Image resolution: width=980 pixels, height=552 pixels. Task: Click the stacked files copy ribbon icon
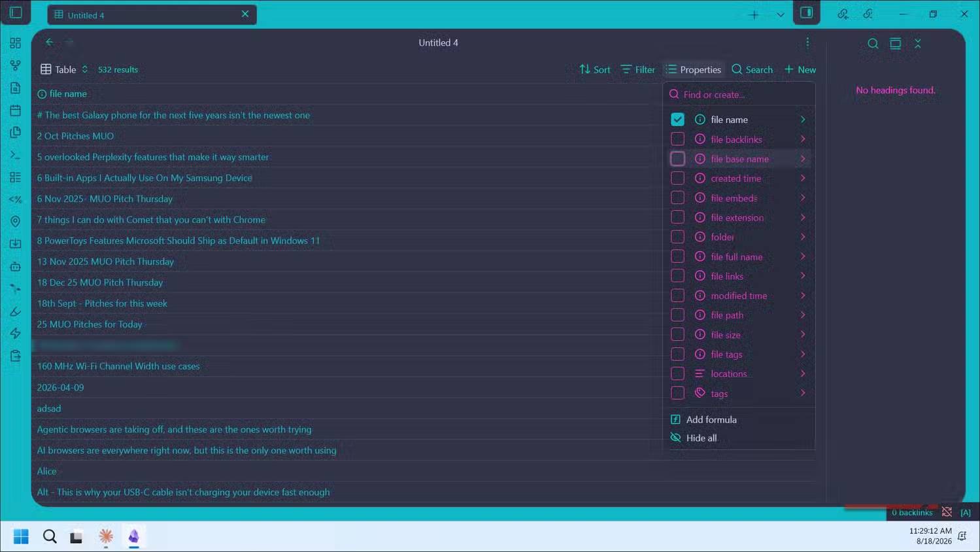16,132
